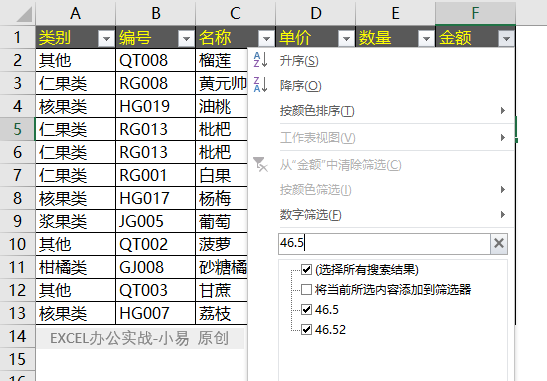Click cell containing RG008
Image resolution: width=547 pixels, height=381 pixels.
click(156, 83)
